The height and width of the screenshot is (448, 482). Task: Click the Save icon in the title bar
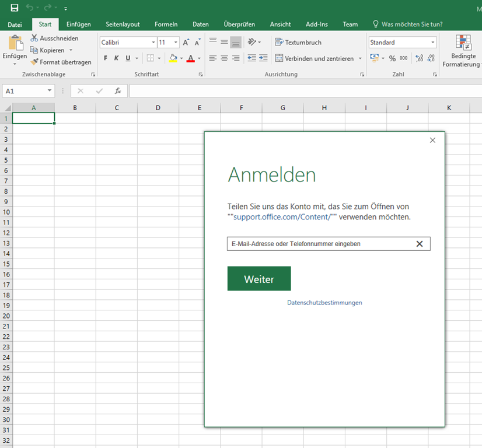point(15,8)
